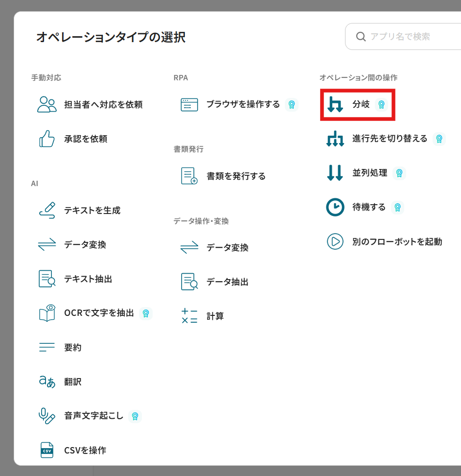This screenshot has width=461, height=476.
Task: Click the three-way arrow icon for 進行先を切り替える
Action: click(335, 139)
